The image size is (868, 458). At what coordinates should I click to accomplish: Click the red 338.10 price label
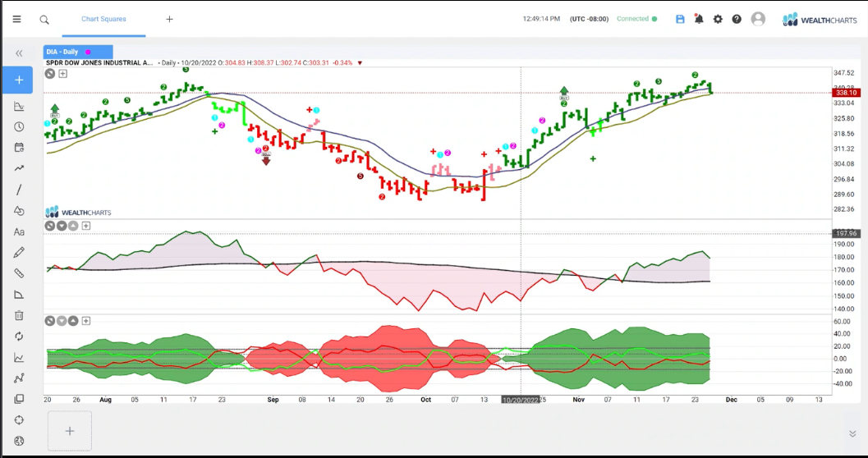pos(847,93)
